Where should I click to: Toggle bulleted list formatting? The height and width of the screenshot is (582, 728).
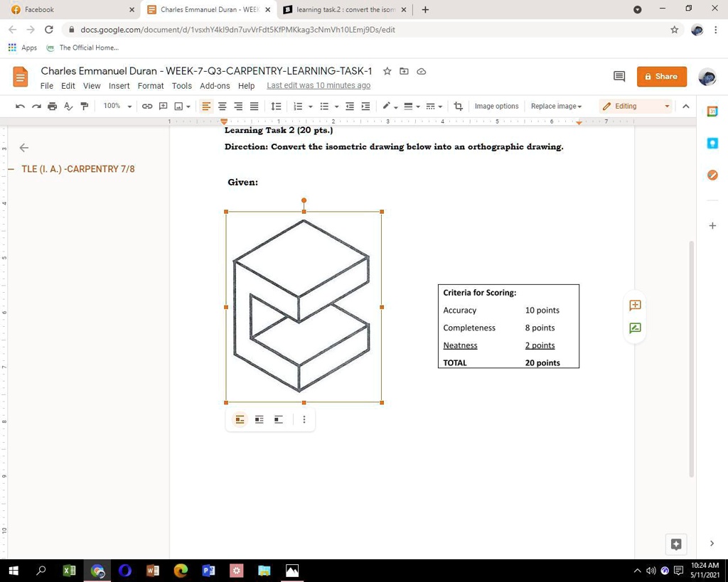[325, 106]
